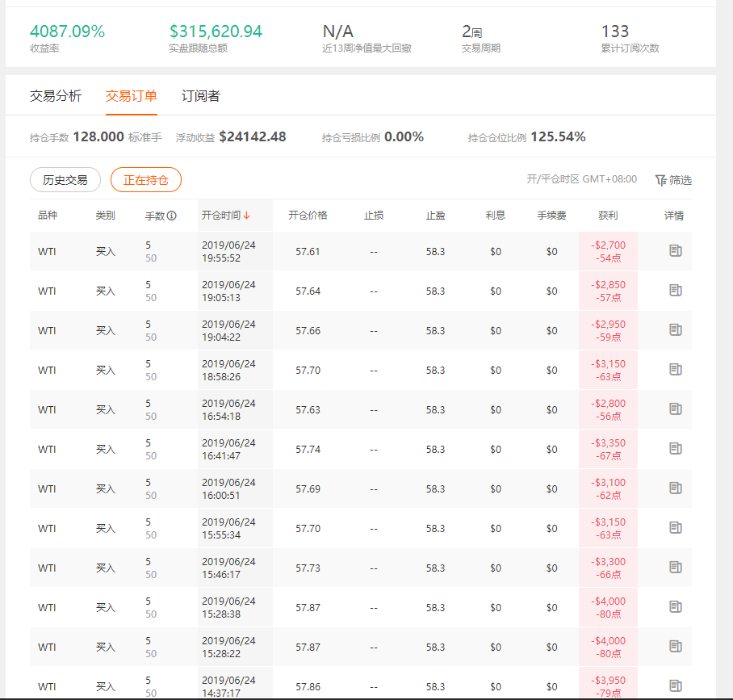Click details icon on the 18:58:26 order row
The height and width of the screenshot is (700, 733).
pos(676,370)
